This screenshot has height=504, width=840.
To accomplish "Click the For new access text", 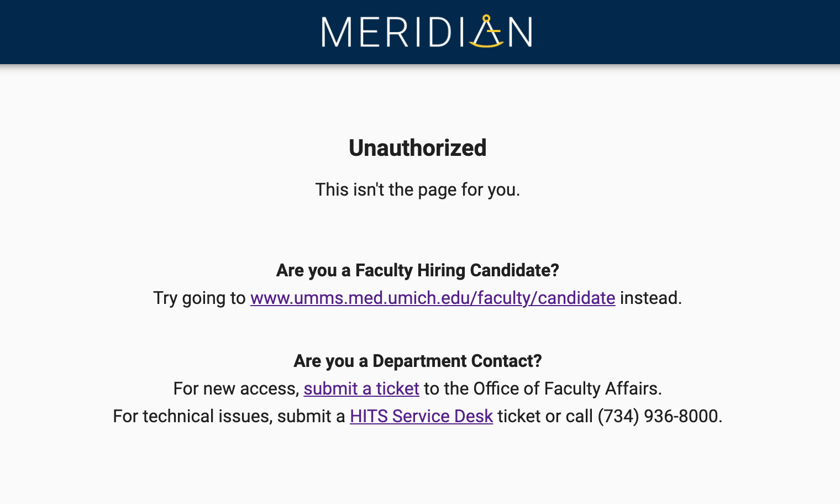I will [237, 389].
